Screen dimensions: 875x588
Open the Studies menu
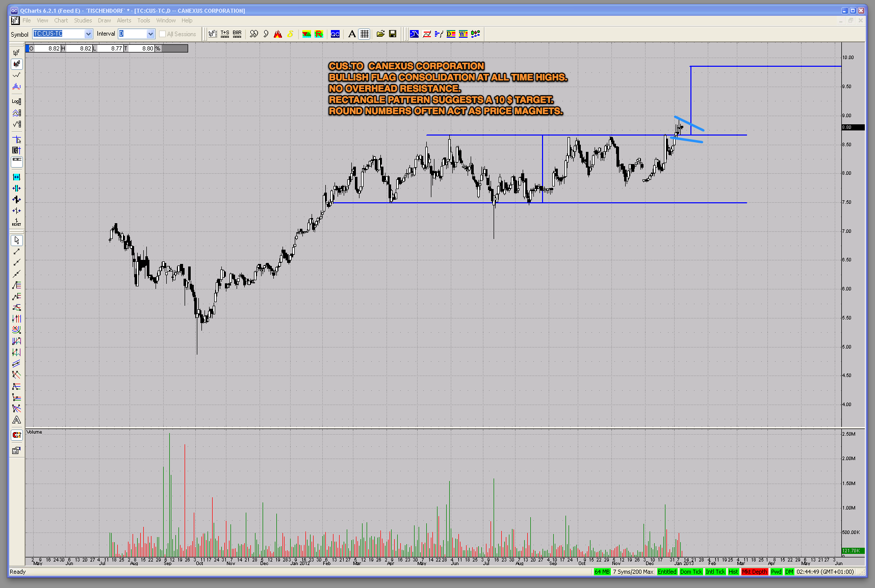83,20
